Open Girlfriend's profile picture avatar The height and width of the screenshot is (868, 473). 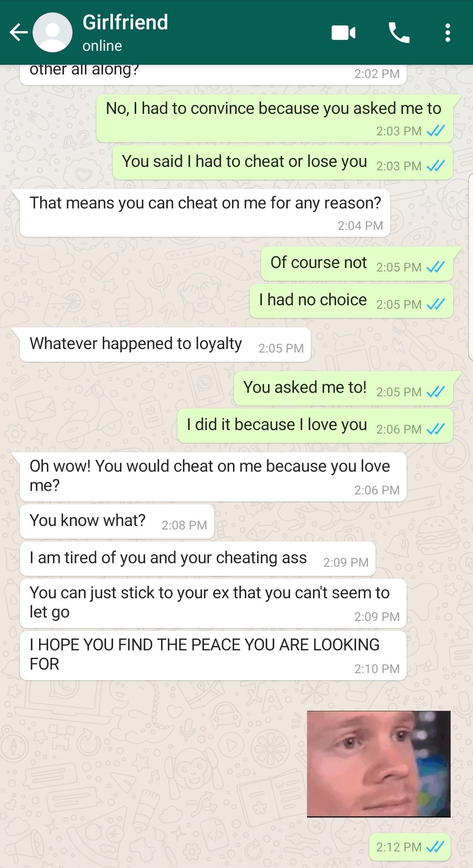(x=53, y=32)
